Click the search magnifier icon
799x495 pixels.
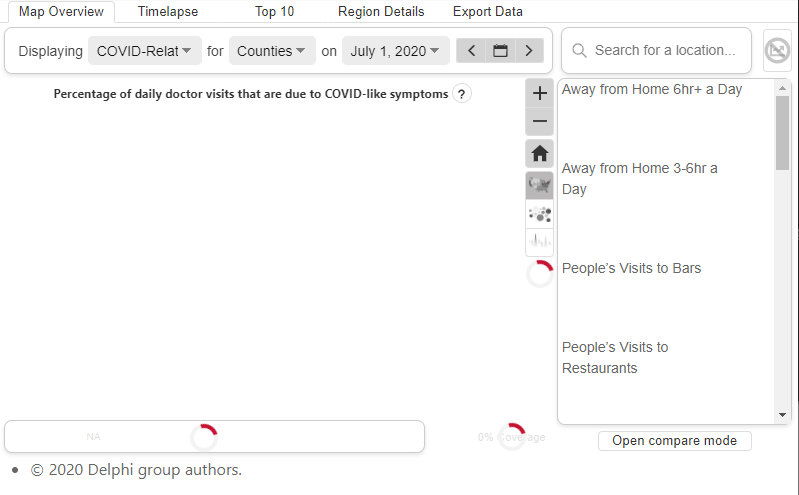click(x=579, y=50)
